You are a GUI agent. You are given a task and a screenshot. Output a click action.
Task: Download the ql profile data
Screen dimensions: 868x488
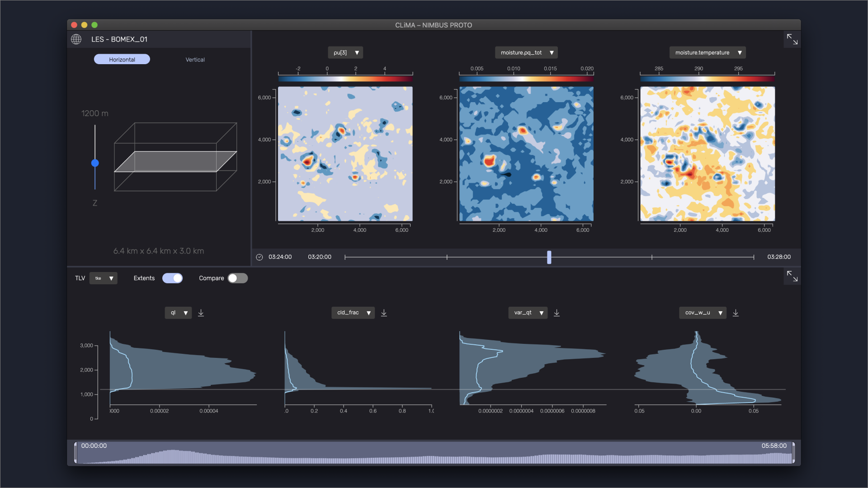pyautogui.click(x=201, y=313)
